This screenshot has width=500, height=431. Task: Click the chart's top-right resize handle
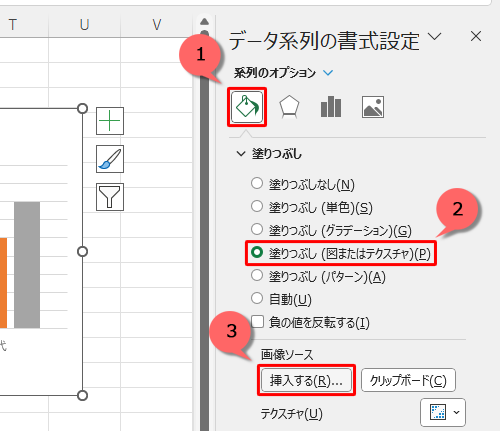82,109
